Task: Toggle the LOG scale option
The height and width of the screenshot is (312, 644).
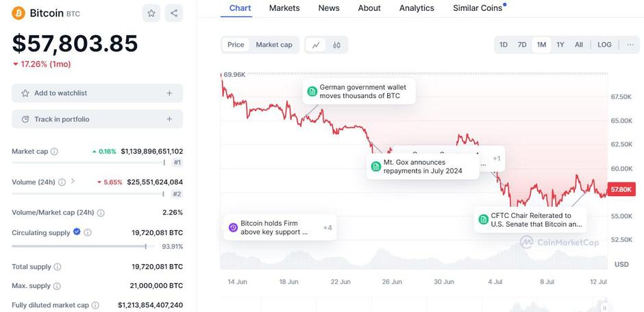Action: point(604,45)
